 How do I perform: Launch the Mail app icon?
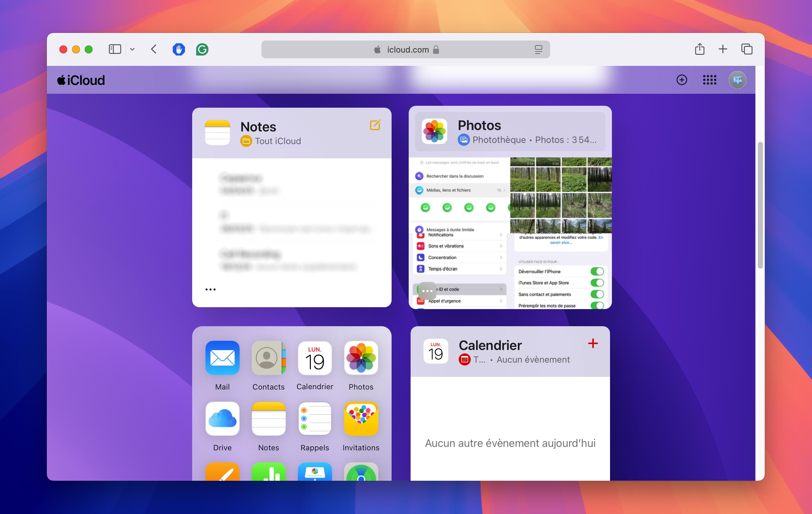[223, 358]
